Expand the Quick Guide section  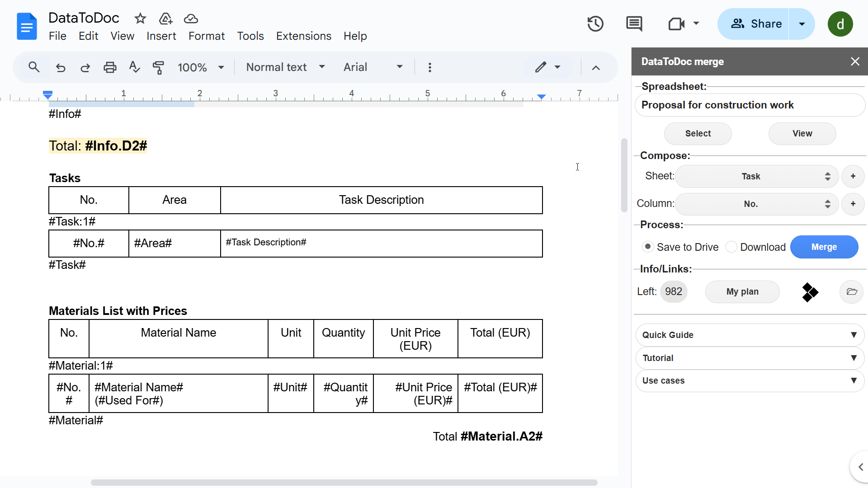[x=750, y=335]
